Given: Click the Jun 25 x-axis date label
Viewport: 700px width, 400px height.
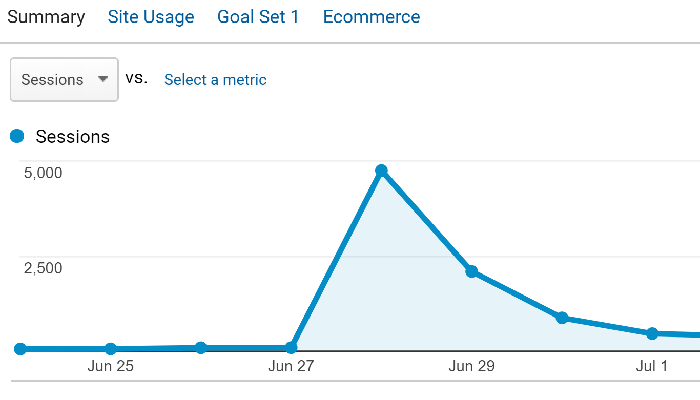Looking at the screenshot, I should [x=111, y=366].
